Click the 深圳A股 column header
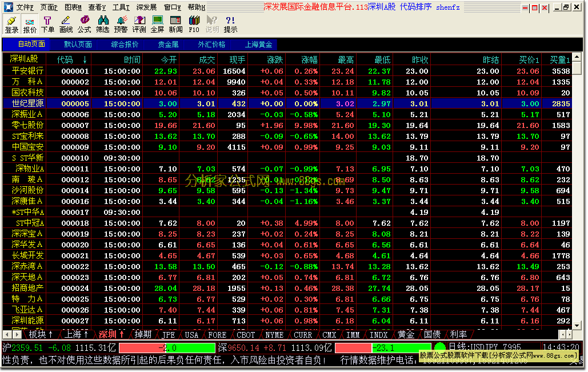This screenshot has height=372, width=588. pos(24,59)
